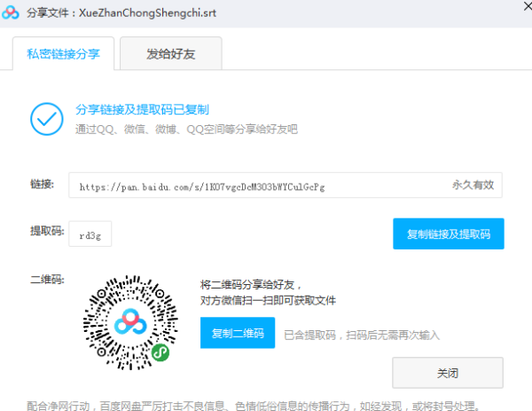
Task: Click the 二维码: label
Action: (47, 280)
